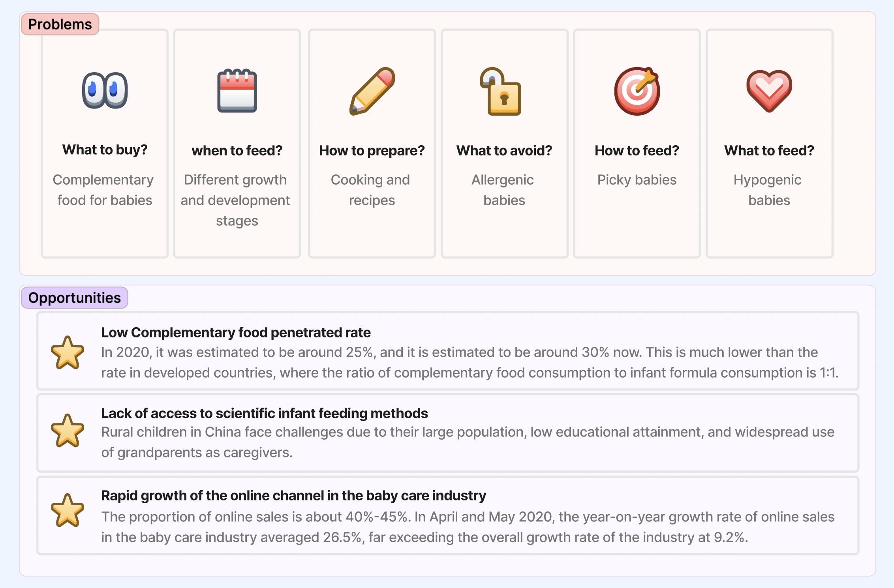Select the pencil icon above How to prepare
The image size is (894, 588).
pos(372,91)
